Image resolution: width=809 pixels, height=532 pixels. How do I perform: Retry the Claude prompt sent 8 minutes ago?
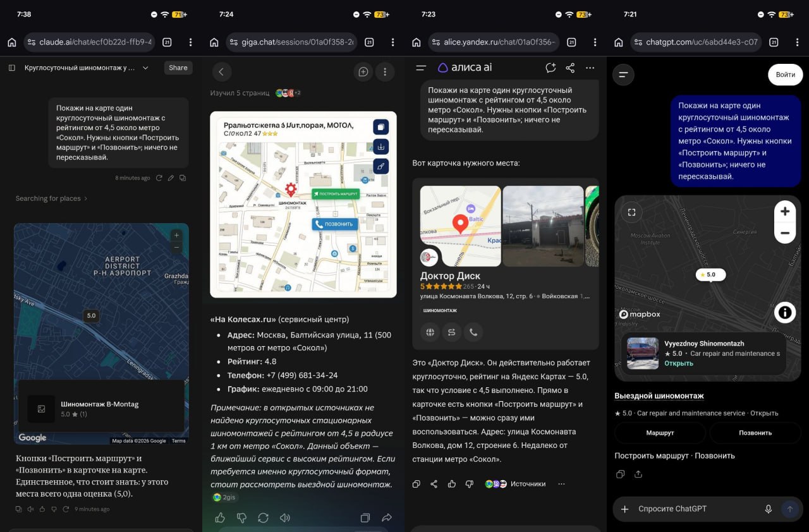pyautogui.click(x=159, y=178)
